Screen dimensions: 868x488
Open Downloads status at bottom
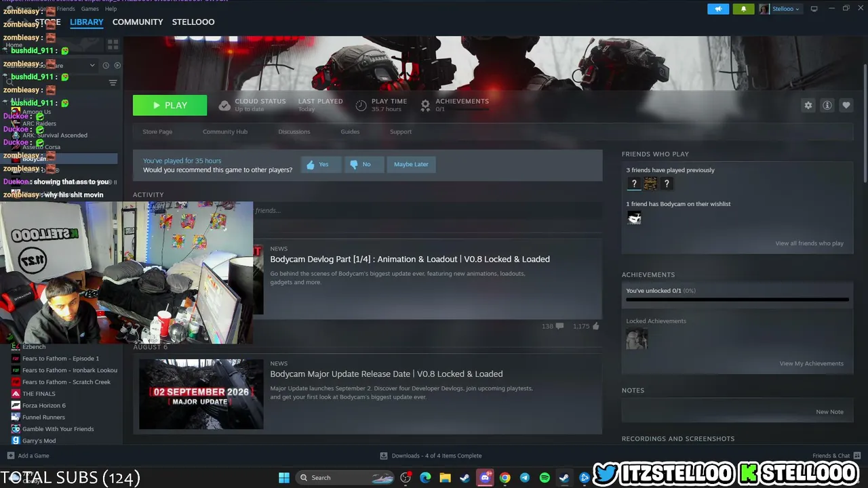coord(431,455)
